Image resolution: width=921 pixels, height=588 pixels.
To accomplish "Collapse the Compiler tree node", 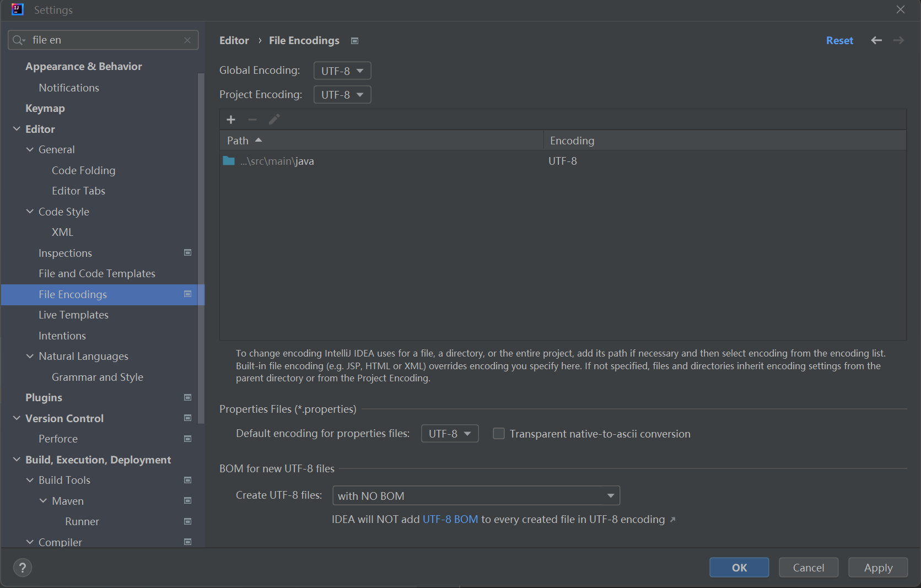I will (x=30, y=542).
